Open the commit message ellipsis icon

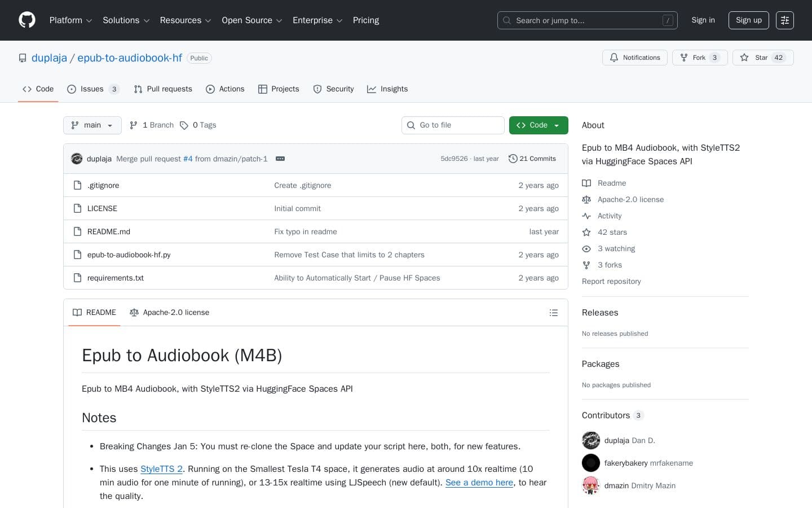click(280, 159)
